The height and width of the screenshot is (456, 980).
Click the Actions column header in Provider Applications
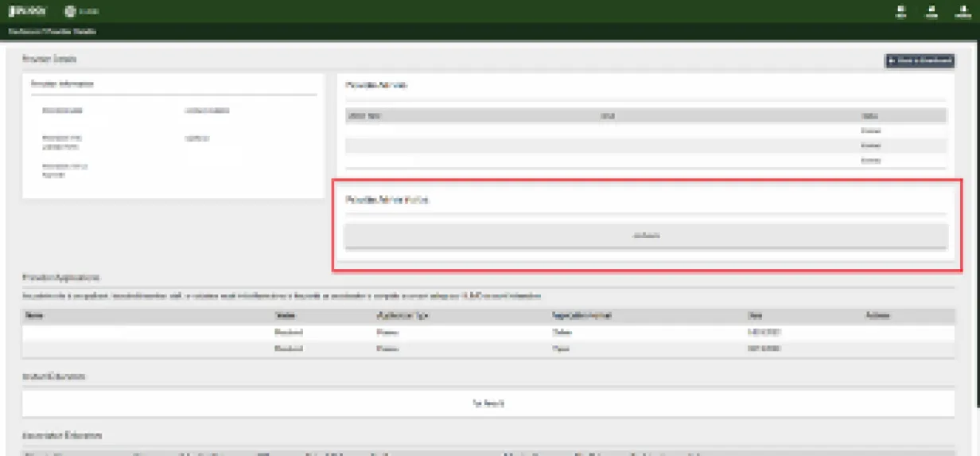[877, 315]
